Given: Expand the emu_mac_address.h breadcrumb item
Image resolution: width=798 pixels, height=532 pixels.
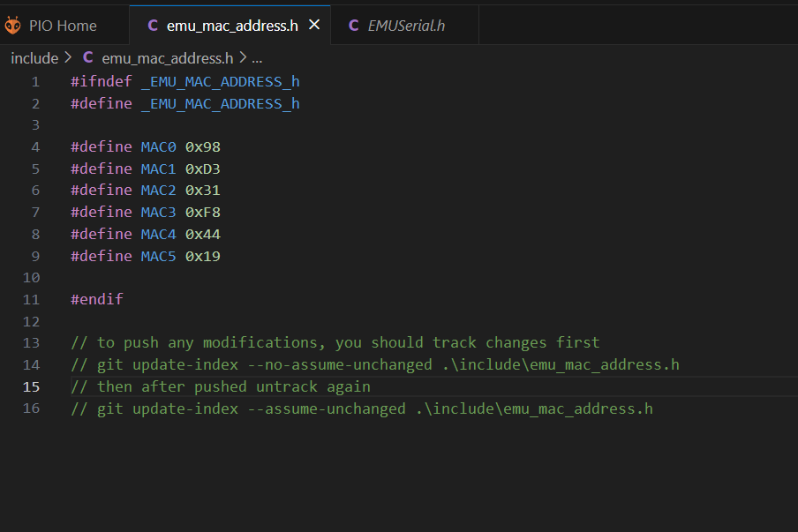Looking at the screenshot, I should coord(167,58).
